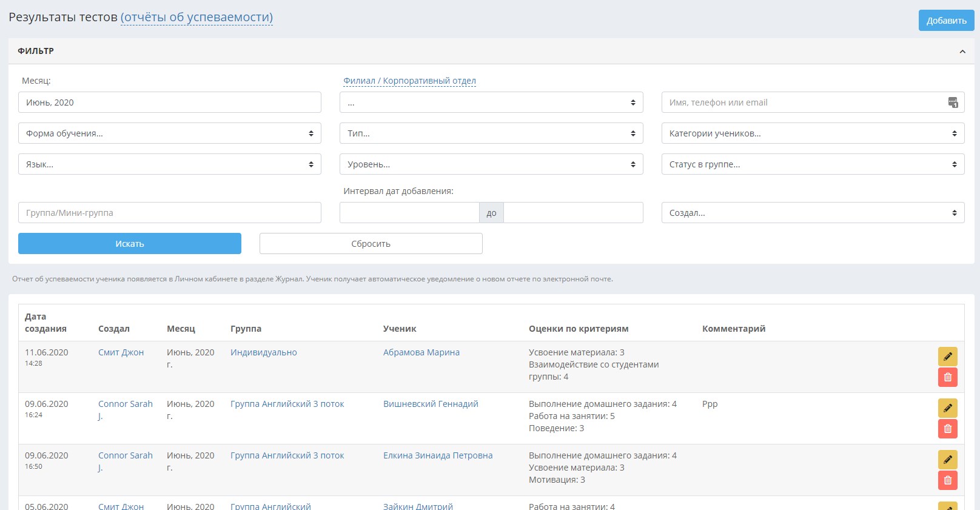
Task: Edit the Елкина Зинаида Петровна report with pencil icon
Action: [947, 460]
